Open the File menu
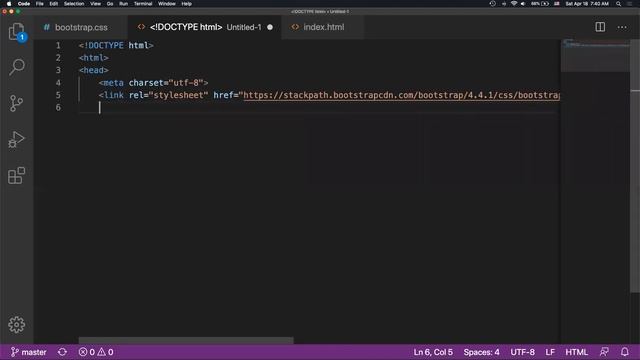640x360 pixels. tap(40, 4)
